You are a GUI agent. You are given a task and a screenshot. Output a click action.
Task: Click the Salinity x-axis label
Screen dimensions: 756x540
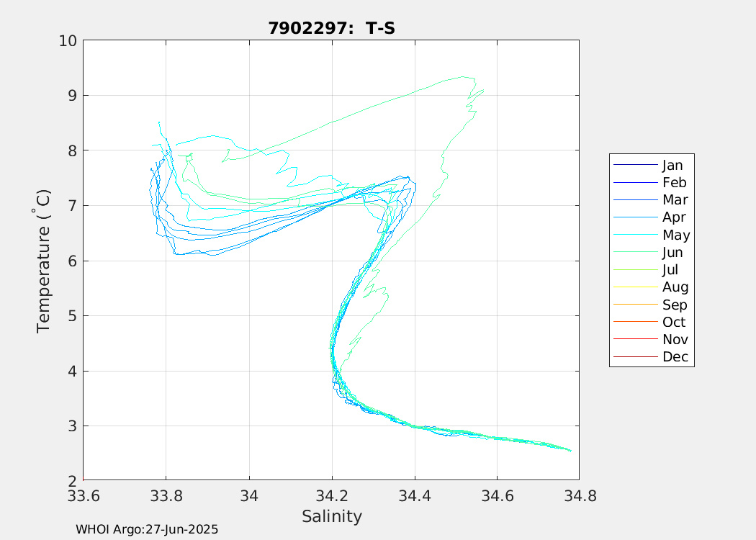coord(332,516)
